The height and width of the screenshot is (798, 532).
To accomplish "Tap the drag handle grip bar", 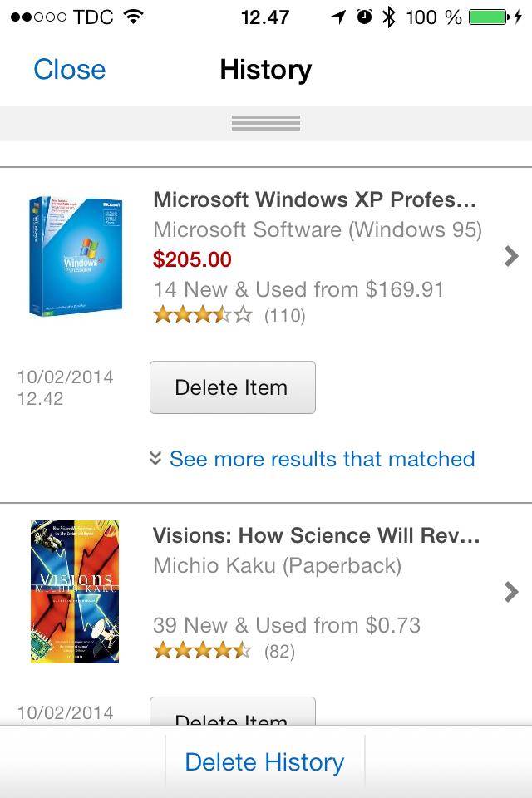I will click(x=266, y=124).
